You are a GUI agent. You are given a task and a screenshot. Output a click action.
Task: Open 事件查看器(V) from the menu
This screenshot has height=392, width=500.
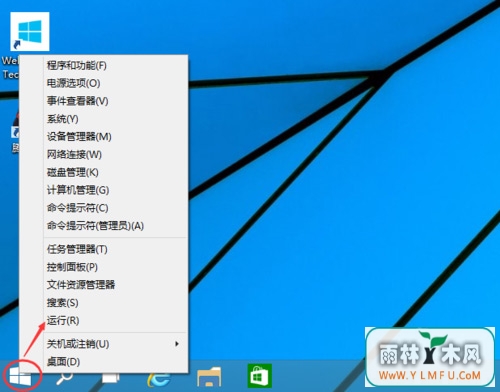pyautogui.click(x=104, y=101)
